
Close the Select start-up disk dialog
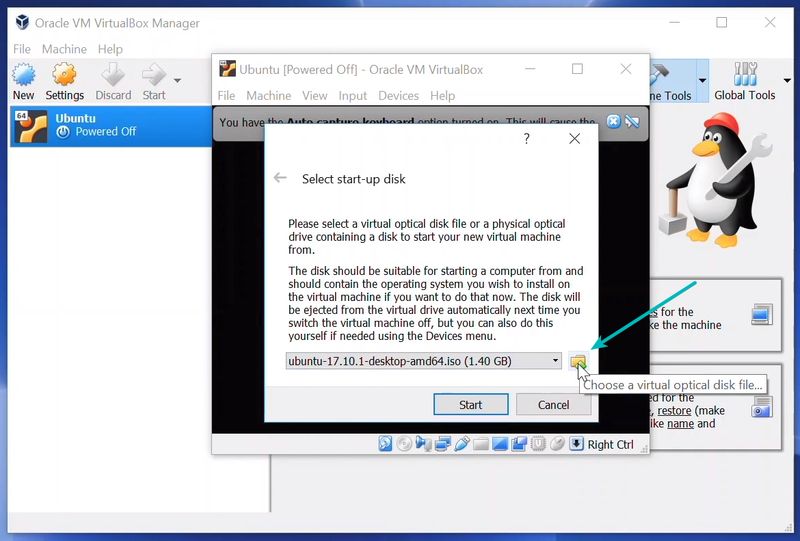point(574,138)
